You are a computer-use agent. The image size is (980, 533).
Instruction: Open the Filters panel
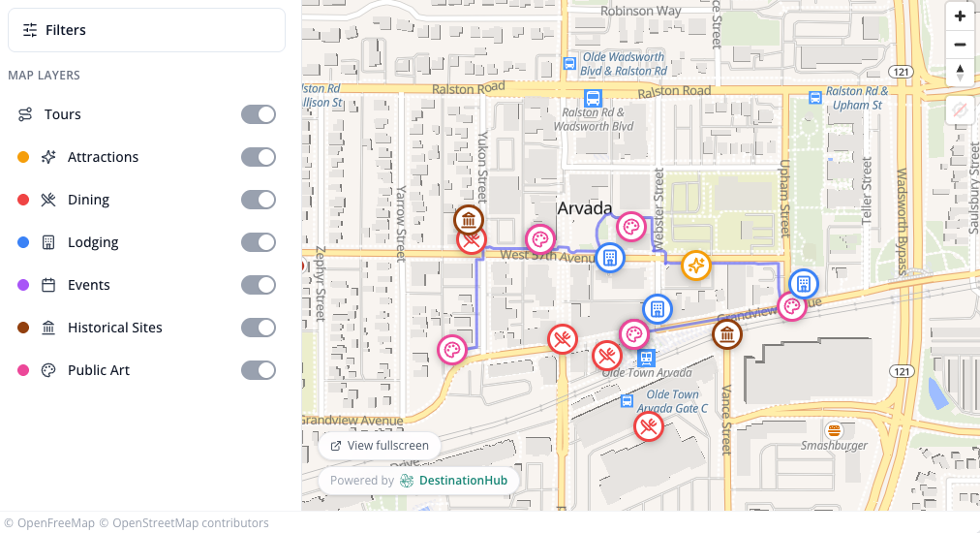(x=146, y=30)
